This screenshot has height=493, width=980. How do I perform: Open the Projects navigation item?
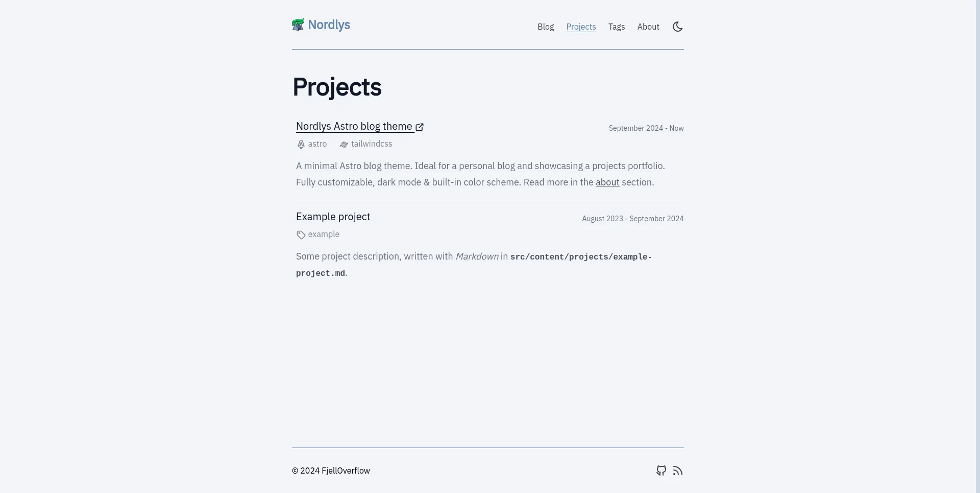point(581,27)
